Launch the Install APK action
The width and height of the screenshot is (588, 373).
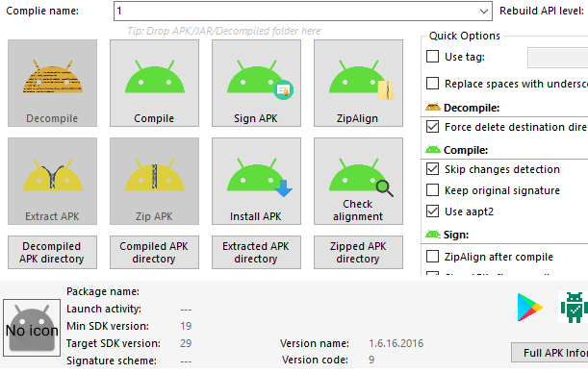pos(256,182)
